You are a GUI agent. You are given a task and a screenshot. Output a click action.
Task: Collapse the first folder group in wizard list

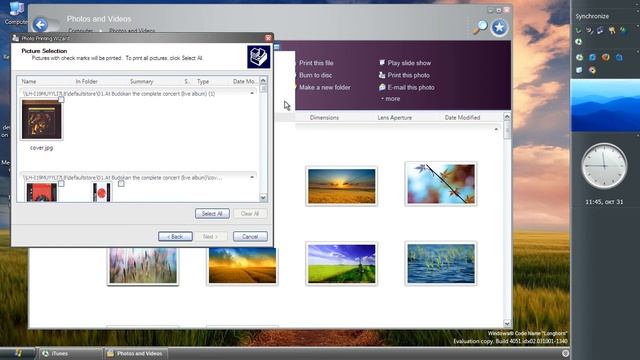[x=252, y=93]
